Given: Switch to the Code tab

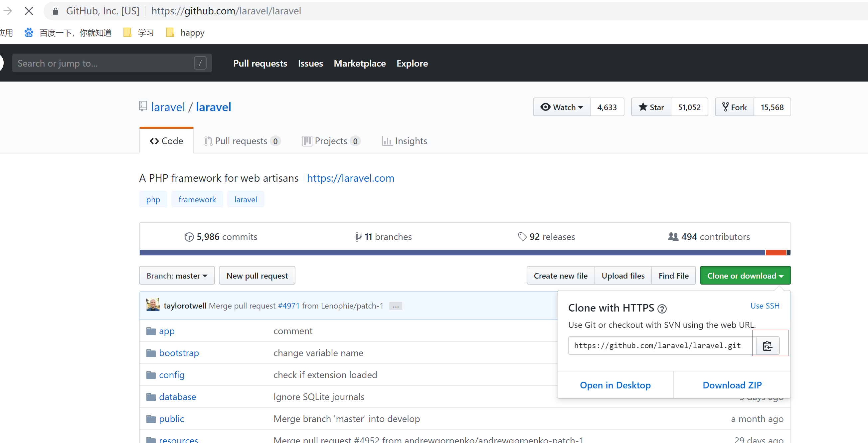Looking at the screenshot, I should click(x=166, y=141).
